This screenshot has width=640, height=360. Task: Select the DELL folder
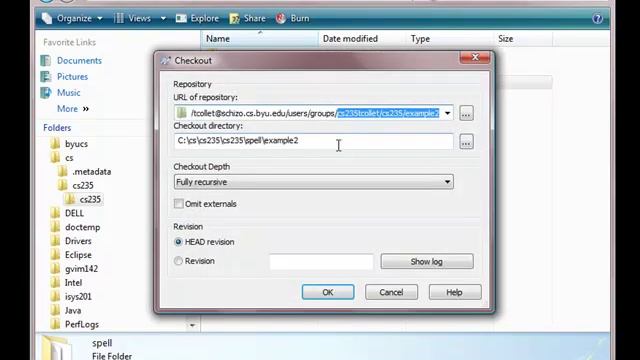(74, 213)
